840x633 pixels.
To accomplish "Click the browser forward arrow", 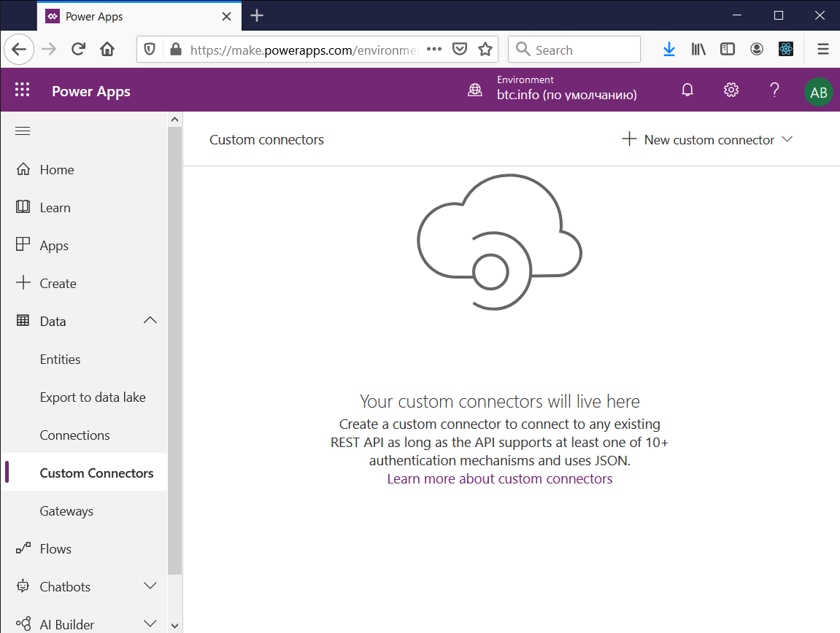I will [x=49, y=50].
